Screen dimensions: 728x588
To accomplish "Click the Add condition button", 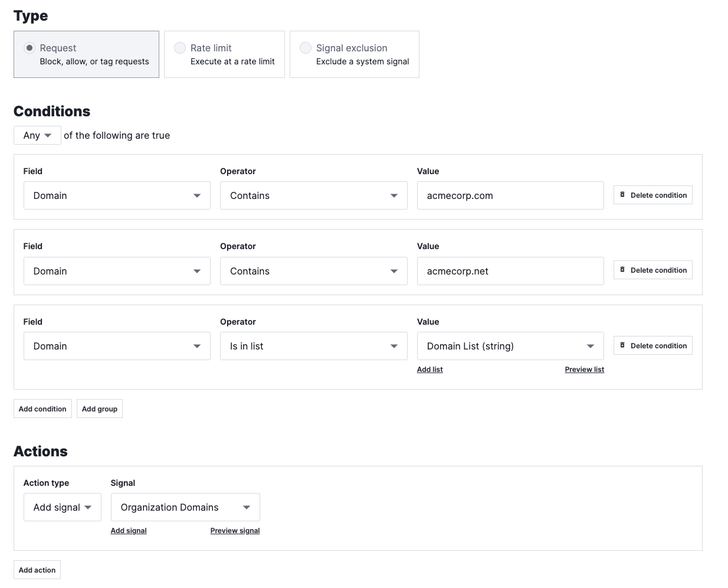I will [x=42, y=409].
